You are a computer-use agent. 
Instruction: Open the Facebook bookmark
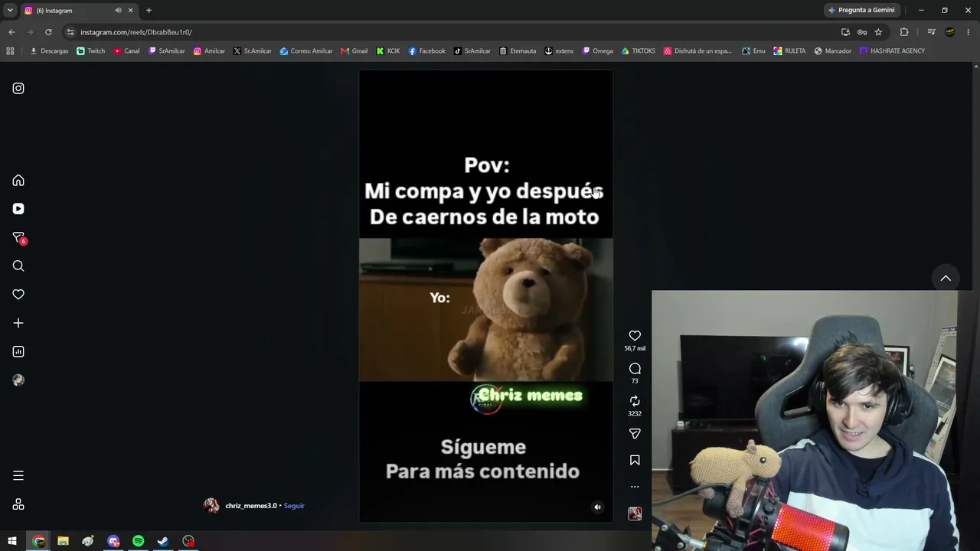[426, 51]
